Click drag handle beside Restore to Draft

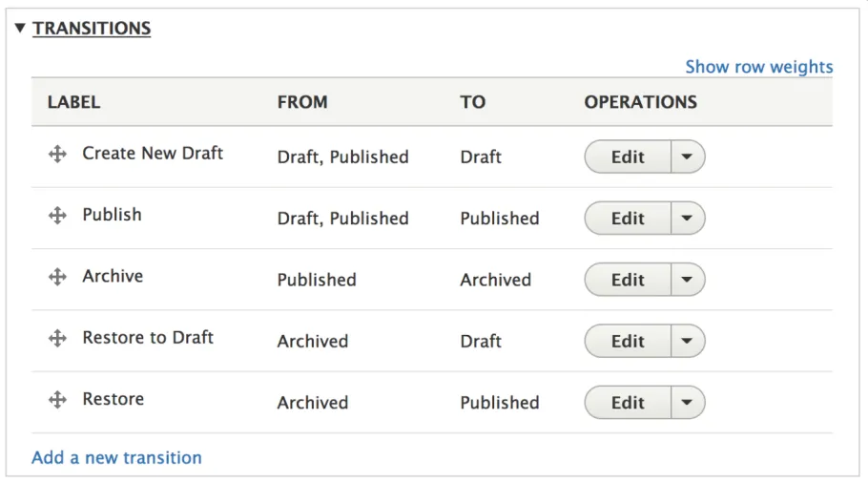[x=57, y=338]
